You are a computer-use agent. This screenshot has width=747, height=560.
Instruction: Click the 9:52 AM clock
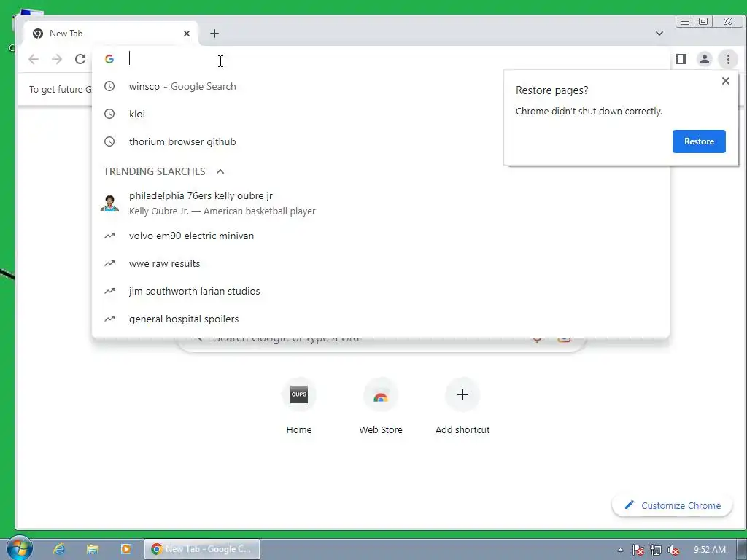(x=709, y=550)
